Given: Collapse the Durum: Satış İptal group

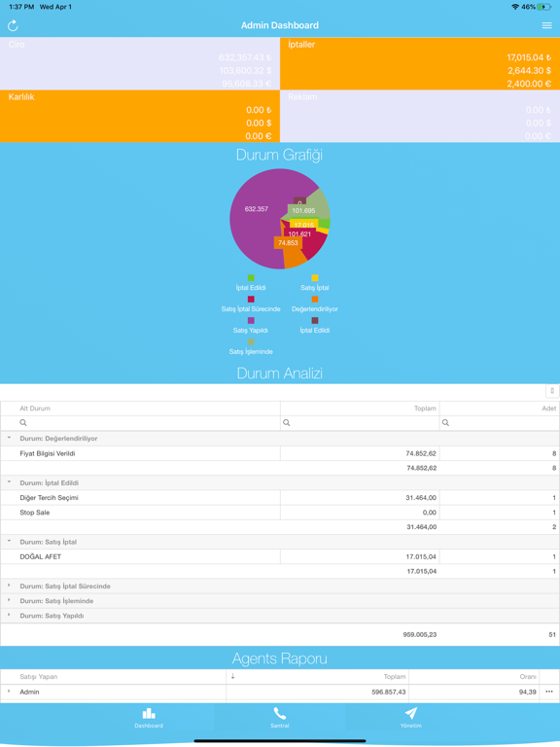Looking at the screenshot, I should [9, 541].
